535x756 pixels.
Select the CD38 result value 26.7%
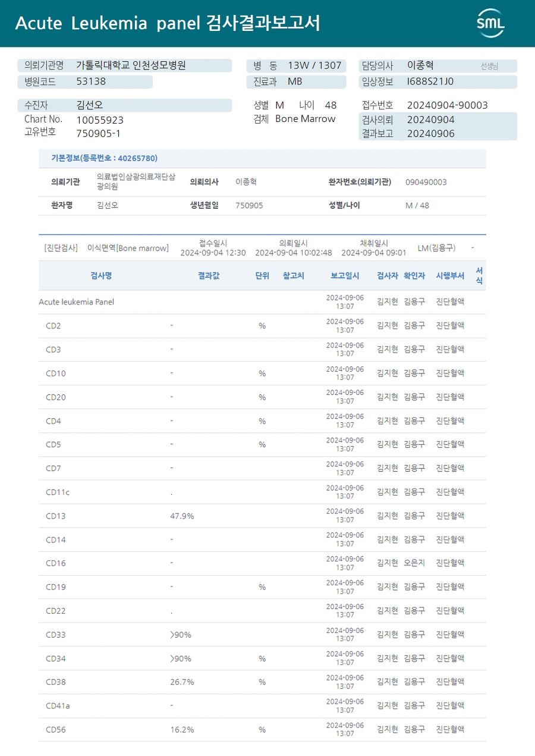pyautogui.click(x=182, y=682)
